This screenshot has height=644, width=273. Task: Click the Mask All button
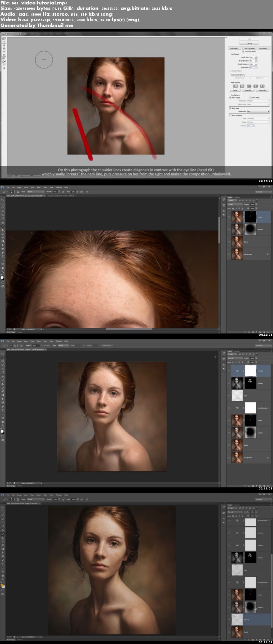[x=248, y=90]
